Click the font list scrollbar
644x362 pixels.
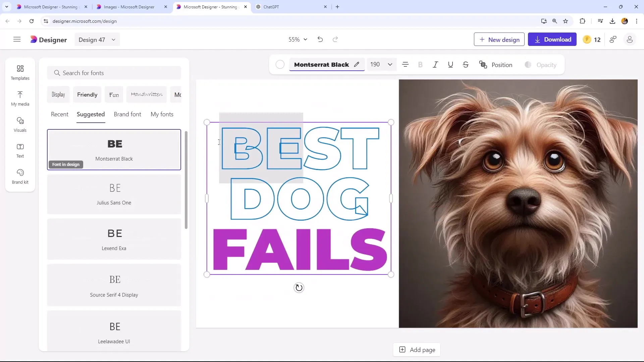[x=186, y=180]
